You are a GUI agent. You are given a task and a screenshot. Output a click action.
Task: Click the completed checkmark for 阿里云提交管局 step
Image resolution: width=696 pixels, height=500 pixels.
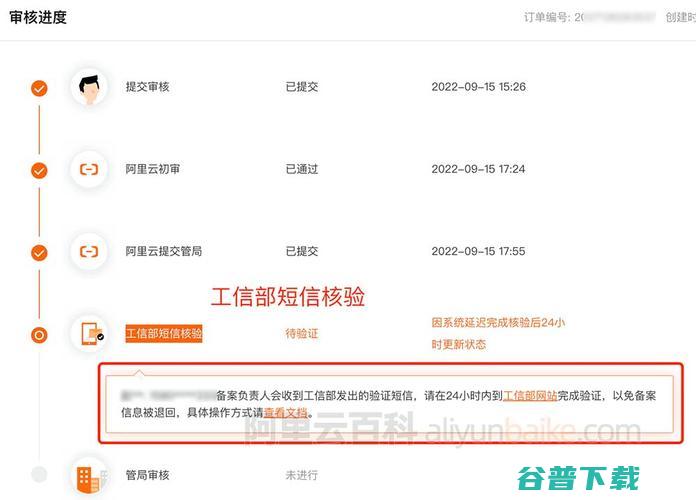click(39, 253)
